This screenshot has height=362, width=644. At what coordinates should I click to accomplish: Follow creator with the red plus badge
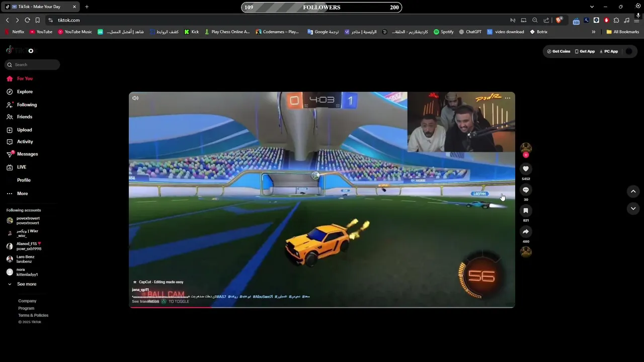tap(526, 155)
